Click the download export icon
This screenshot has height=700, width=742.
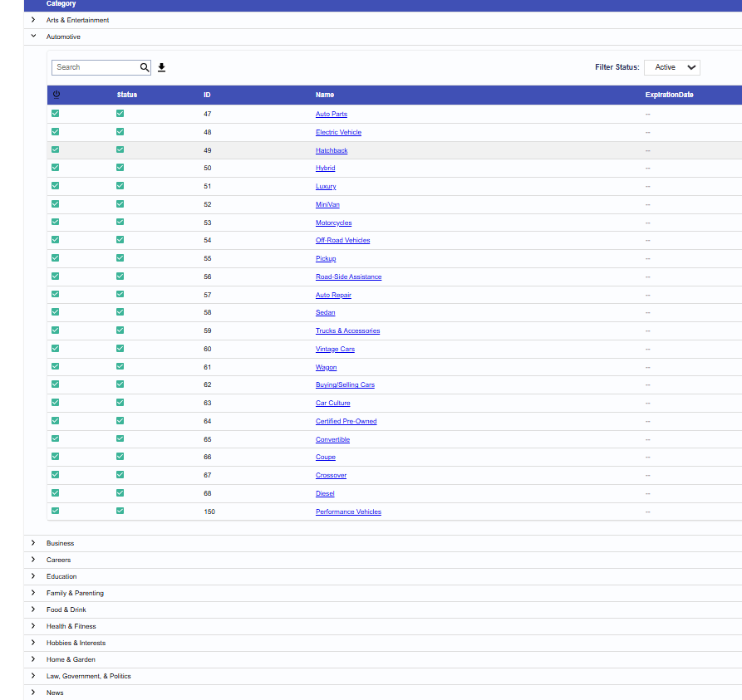(162, 67)
